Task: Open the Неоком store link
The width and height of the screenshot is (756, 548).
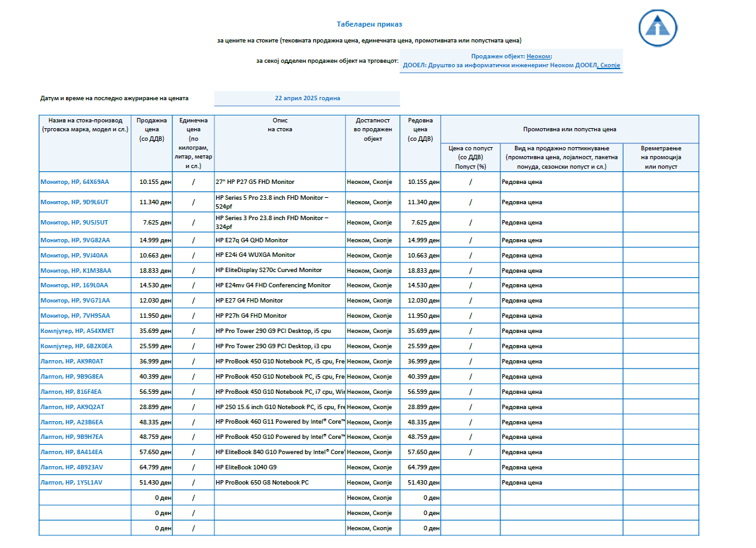Action: coord(538,56)
